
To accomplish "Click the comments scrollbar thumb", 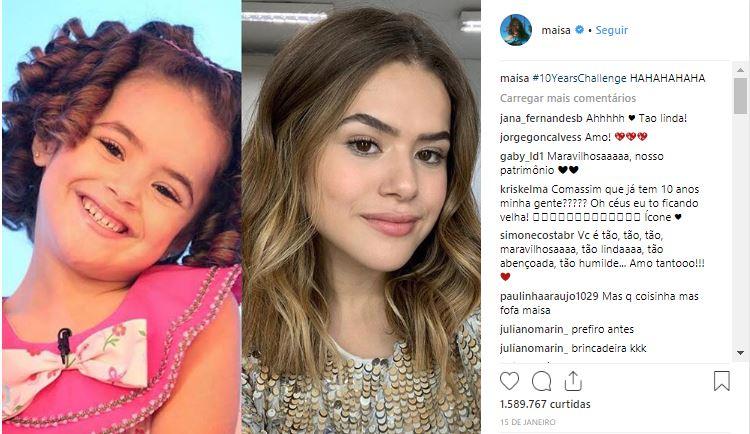I will [x=740, y=95].
